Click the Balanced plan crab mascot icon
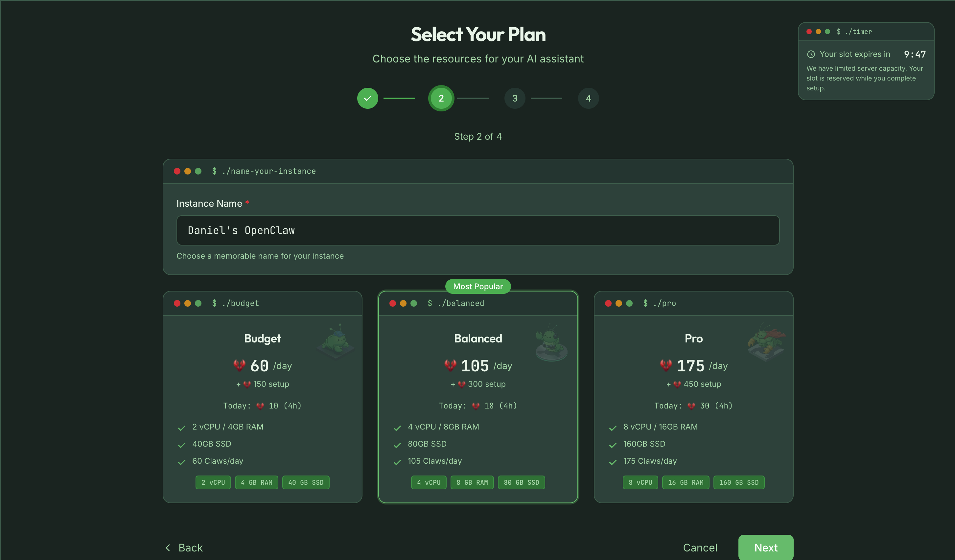 coord(551,341)
